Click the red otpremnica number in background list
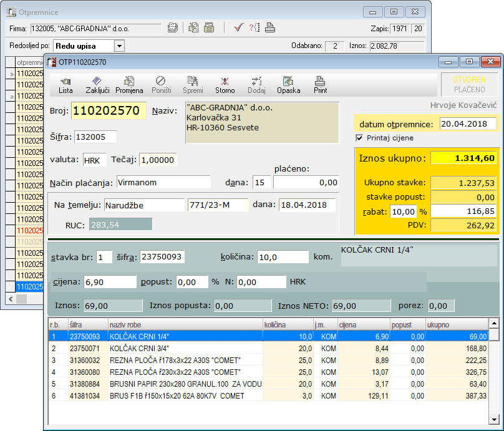Image resolution: width=504 pixels, height=431 pixels. (x=29, y=230)
